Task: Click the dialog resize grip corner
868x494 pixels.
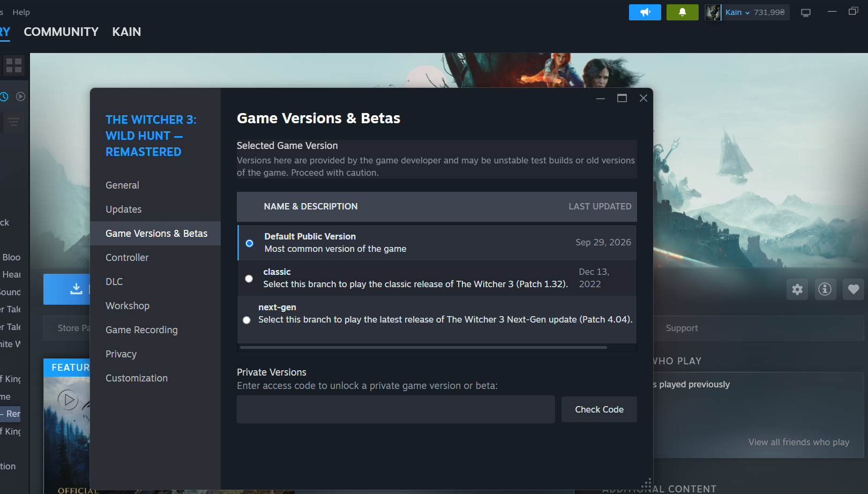Action: click(x=647, y=483)
